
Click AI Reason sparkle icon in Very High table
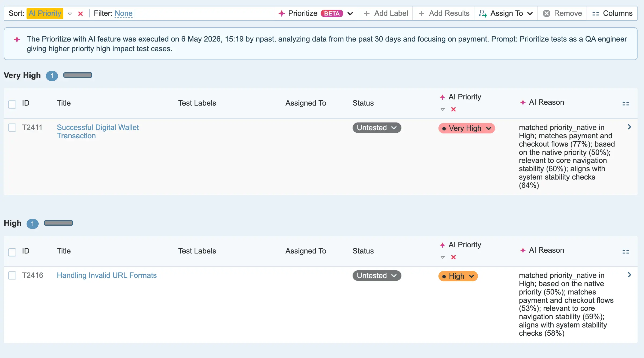pos(523,102)
